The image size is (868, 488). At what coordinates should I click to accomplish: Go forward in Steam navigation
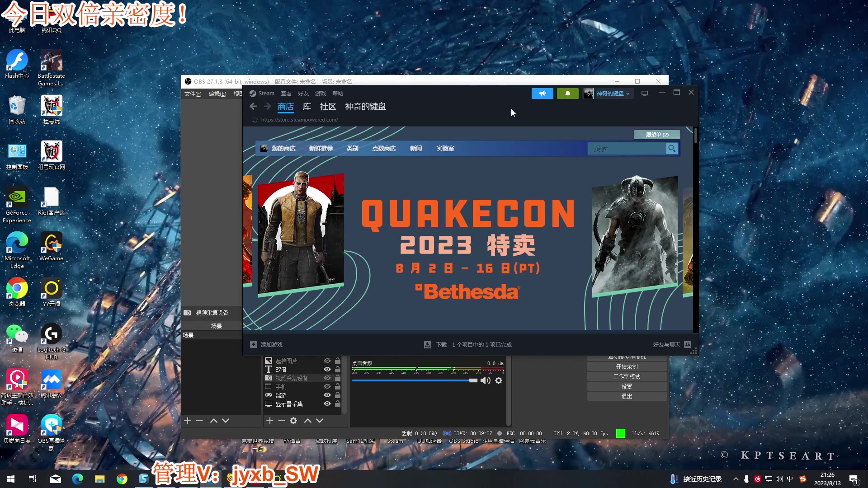pyautogui.click(x=268, y=107)
